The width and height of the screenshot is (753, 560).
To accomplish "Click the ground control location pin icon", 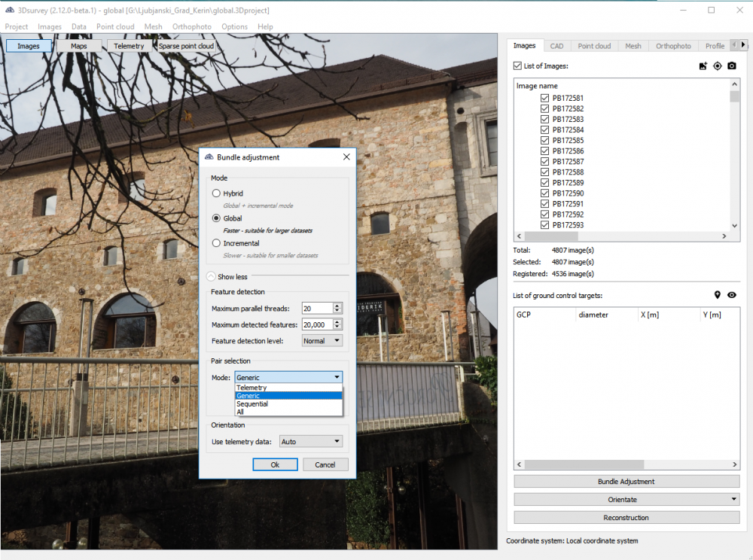I will click(717, 295).
